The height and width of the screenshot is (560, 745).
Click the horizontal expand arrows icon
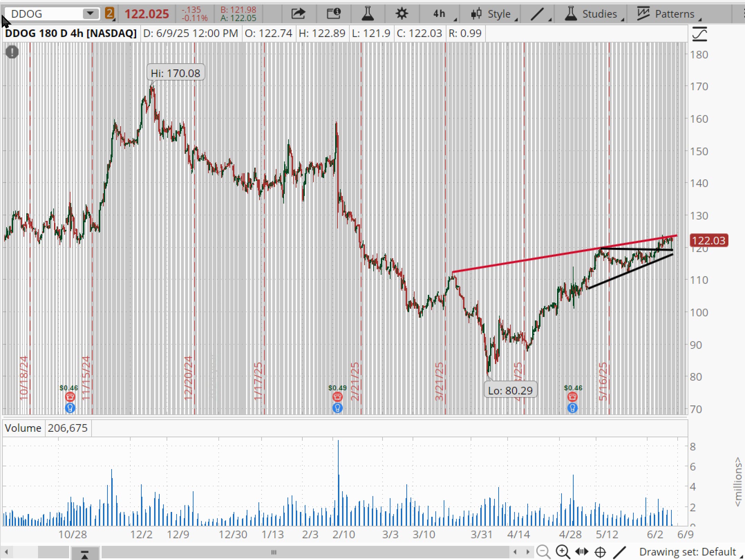(x=582, y=551)
